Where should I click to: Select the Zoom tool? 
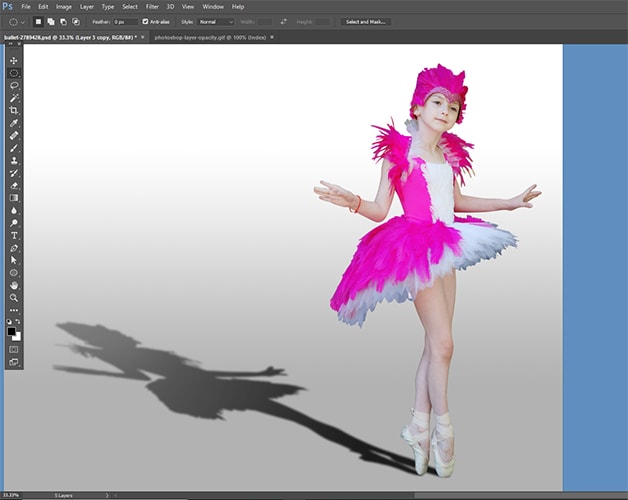pos(14,297)
